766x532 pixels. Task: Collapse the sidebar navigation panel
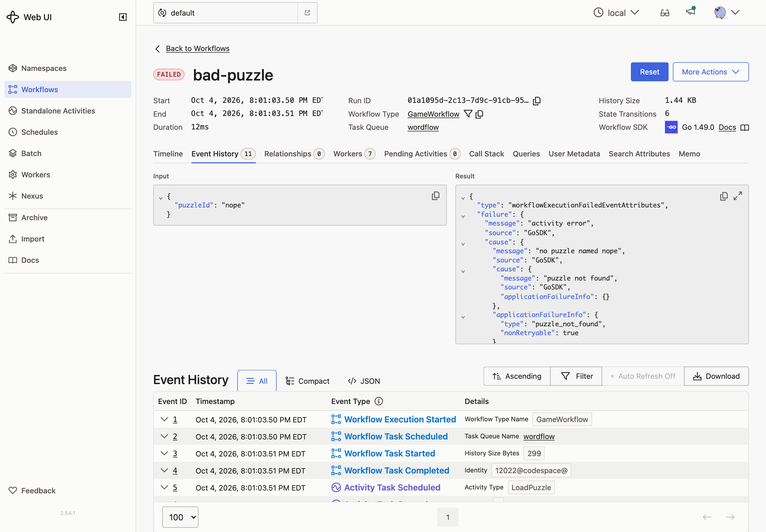(123, 17)
